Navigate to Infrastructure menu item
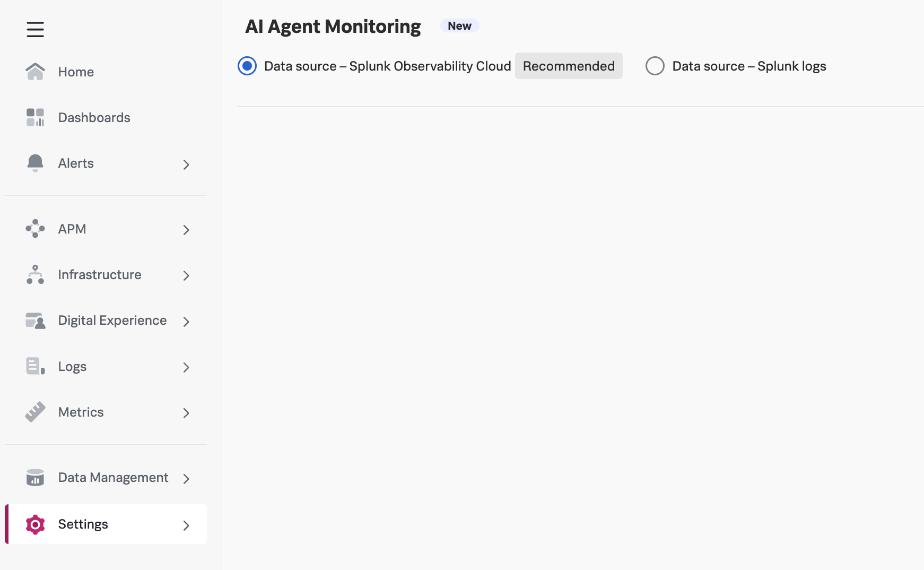This screenshot has height=570, width=924. pos(106,274)
